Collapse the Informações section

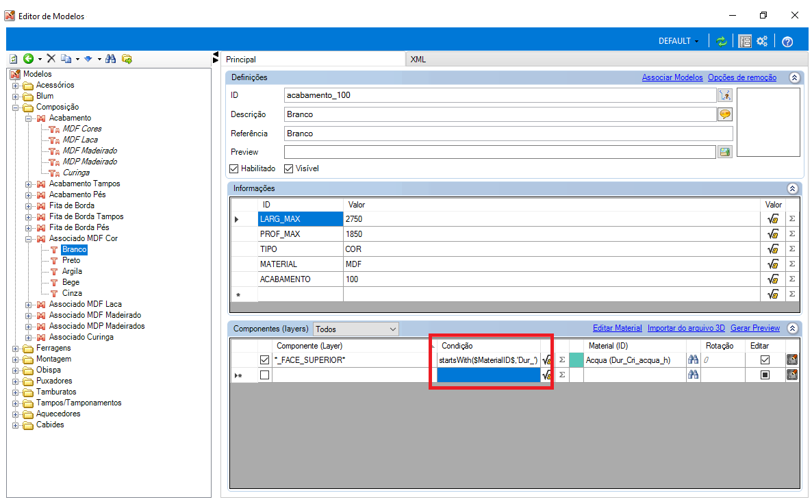[792, 188]
